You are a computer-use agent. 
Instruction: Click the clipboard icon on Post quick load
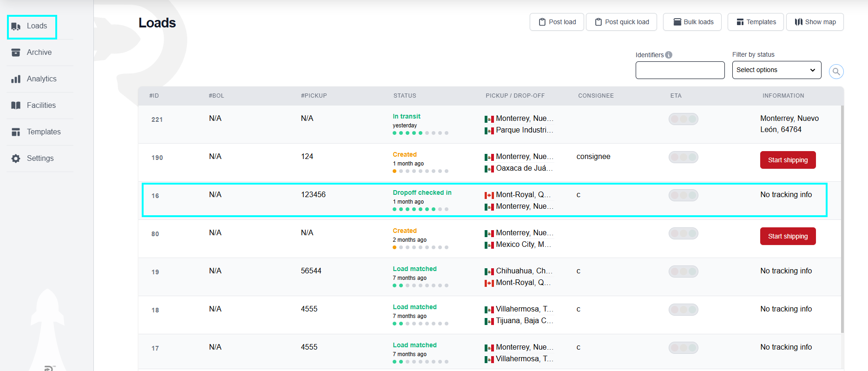tap(598, 22)
